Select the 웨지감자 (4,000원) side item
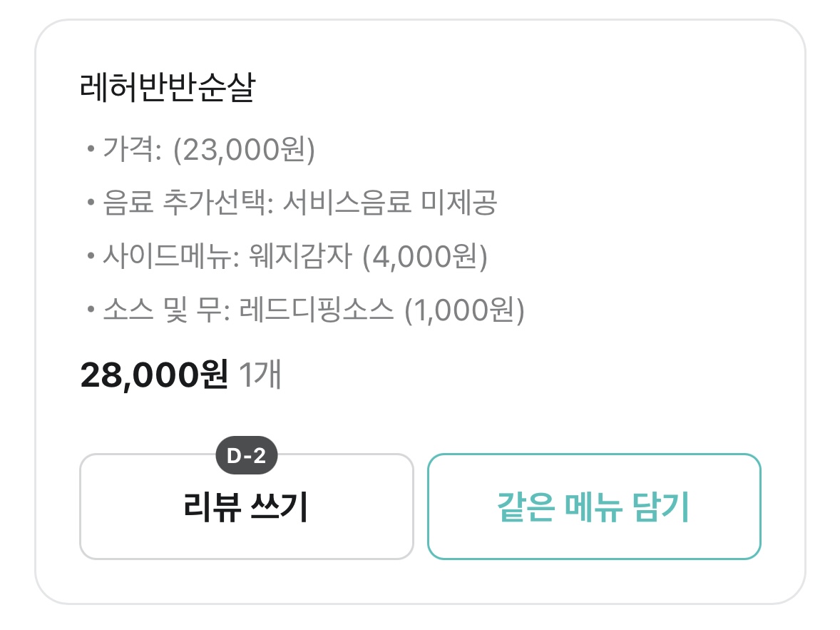Image resolution: width=840 pixels, height=630 pixels. click(368, 257)
